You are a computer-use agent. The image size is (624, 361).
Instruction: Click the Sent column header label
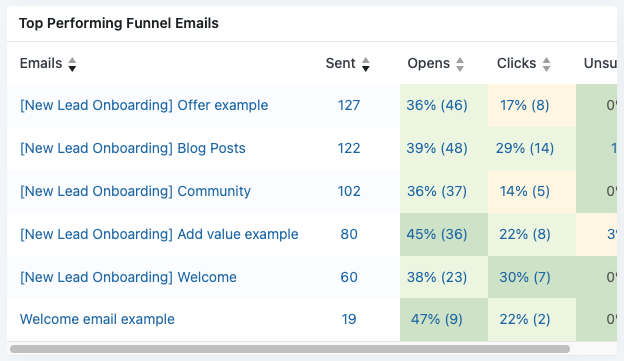click(x=340, y=64)
